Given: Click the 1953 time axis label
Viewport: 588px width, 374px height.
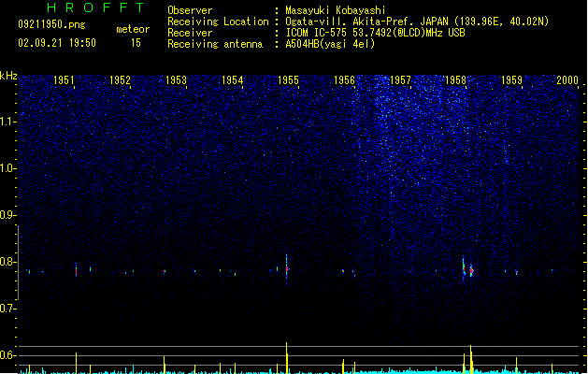Looking at the screenshot, I should (x=176, y=79).
